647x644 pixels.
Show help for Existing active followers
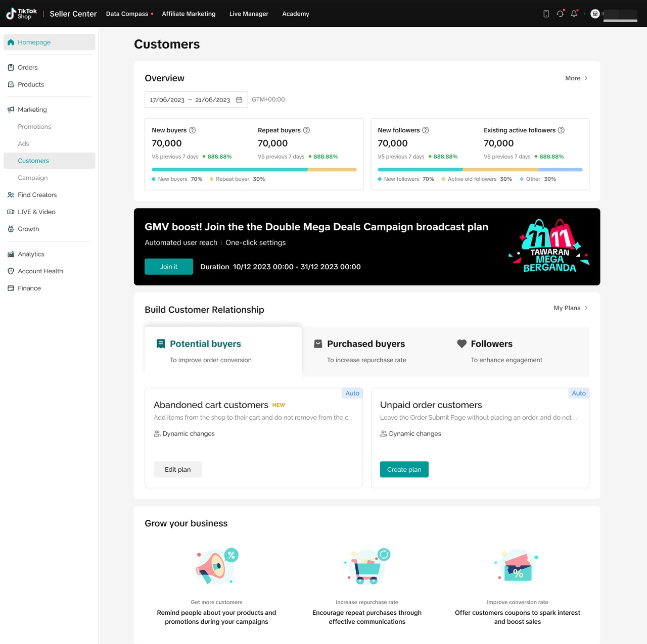coord(561,130)
